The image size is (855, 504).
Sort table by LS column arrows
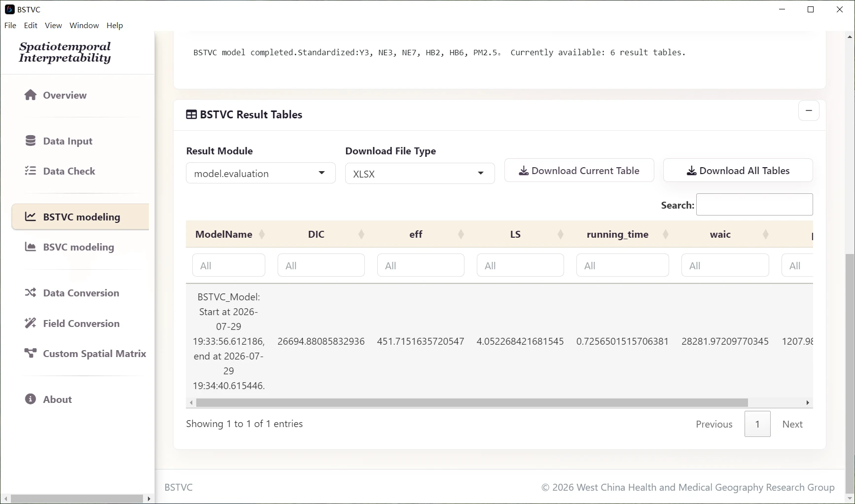pyautogui.click(x=561, y=234)
